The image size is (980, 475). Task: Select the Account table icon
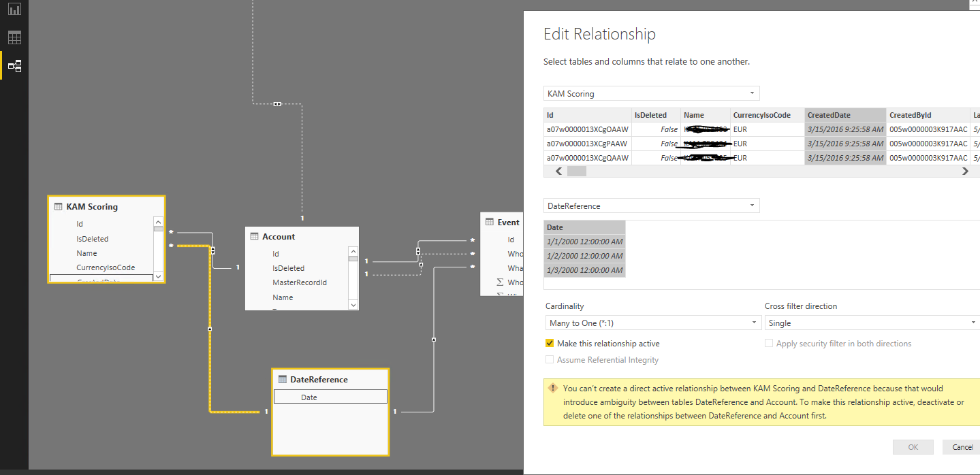tap(255, 236)
